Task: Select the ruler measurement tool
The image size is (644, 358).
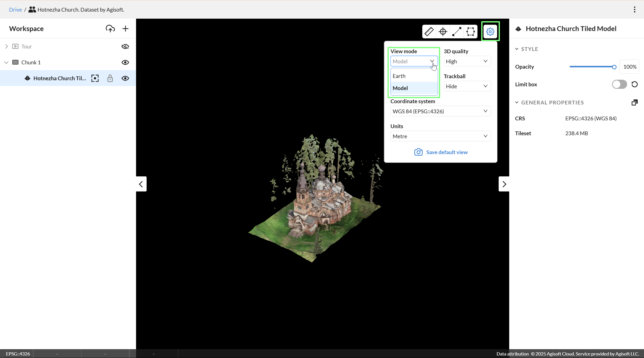Action: tap(429, 32)
